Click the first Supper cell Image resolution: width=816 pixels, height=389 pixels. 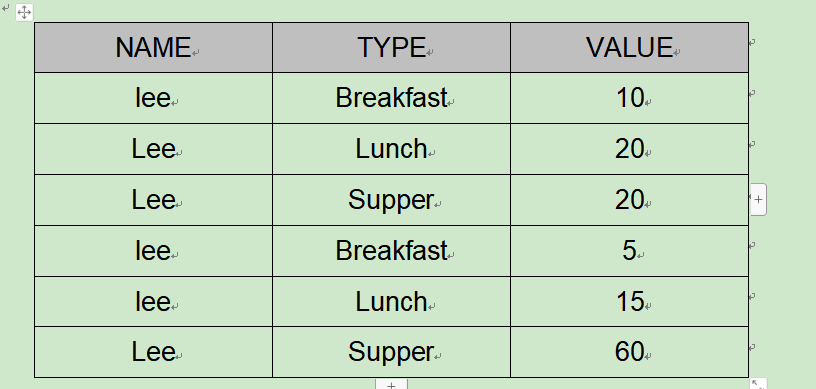click(x=391, y=200)
